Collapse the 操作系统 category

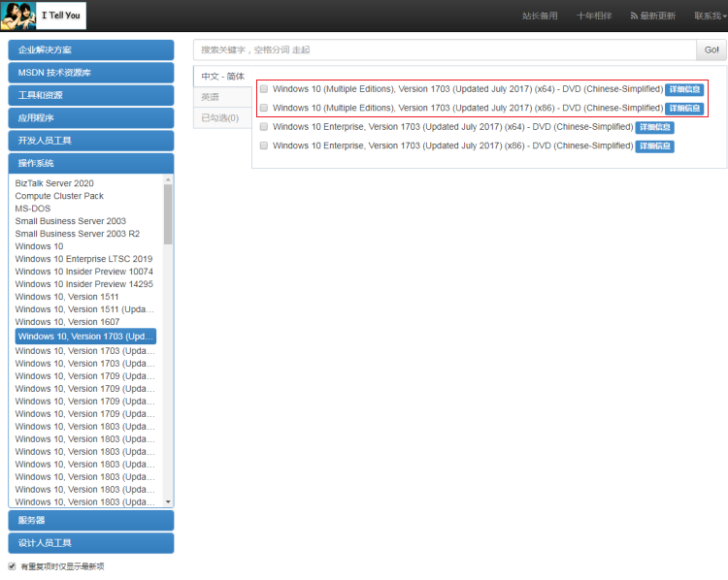click(91, 163)
